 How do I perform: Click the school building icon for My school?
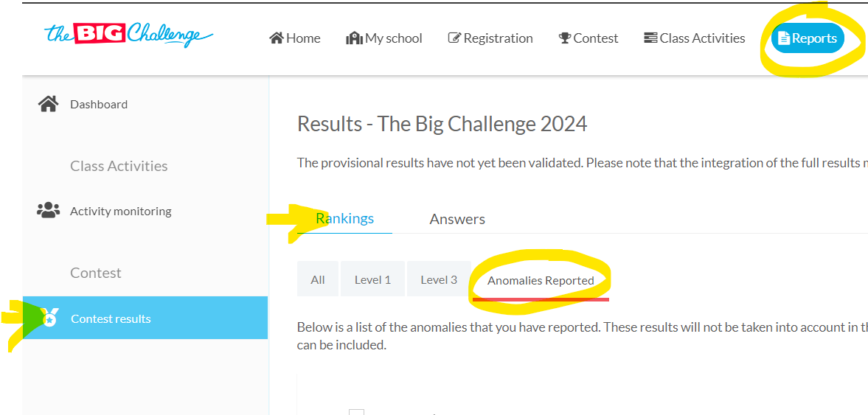354,38
